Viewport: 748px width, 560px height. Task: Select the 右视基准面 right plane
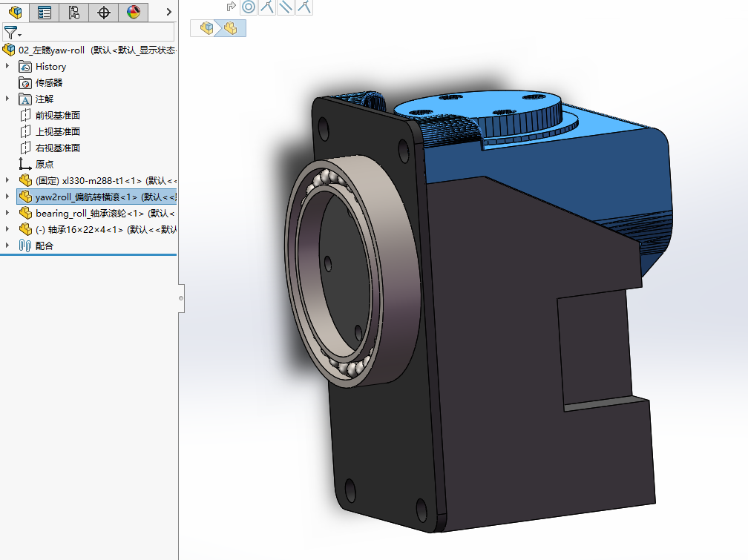pos(58,148)
